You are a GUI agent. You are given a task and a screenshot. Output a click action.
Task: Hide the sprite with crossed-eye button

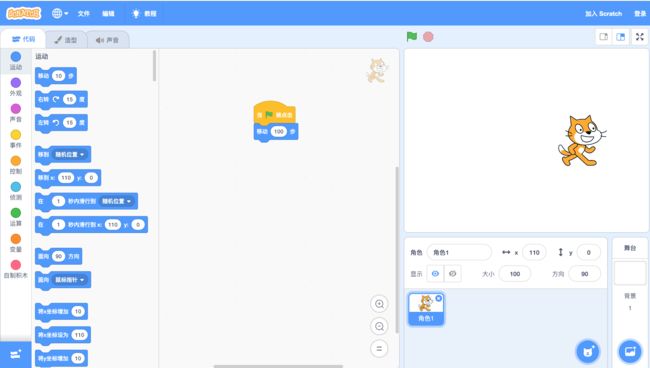(453, 274)
